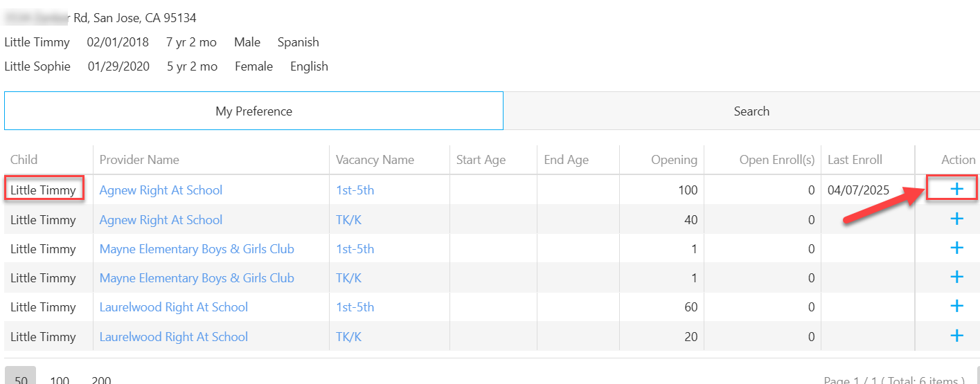980x384 pixels.
Task: Sort by Provider Name column header
Action: click(x=139, y=160)
